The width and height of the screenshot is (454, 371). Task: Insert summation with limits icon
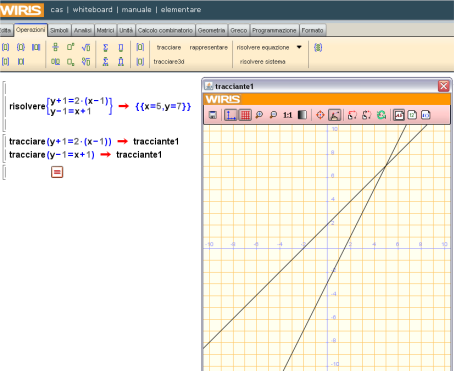tap(106, 62)
